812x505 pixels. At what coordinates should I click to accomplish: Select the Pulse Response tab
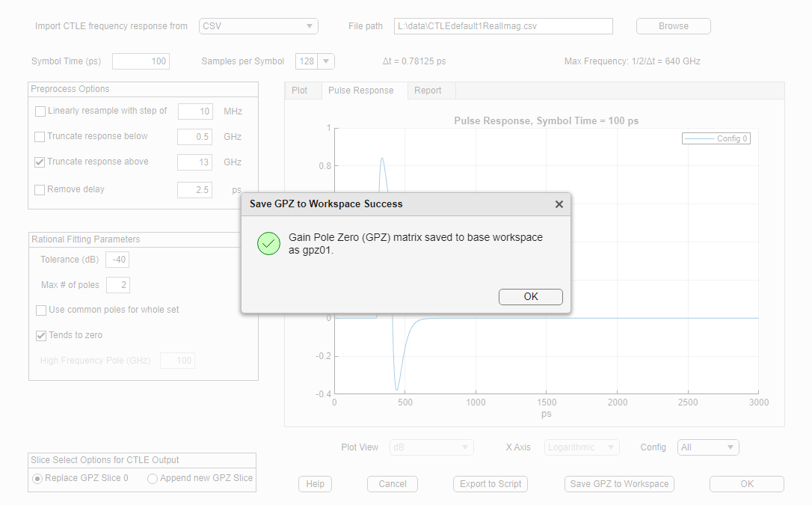click(x=361, y=91)
